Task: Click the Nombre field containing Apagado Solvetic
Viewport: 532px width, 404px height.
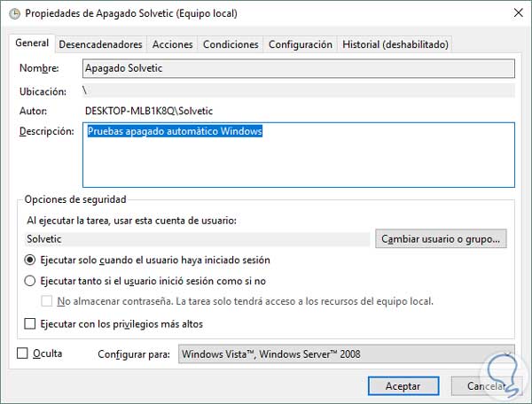Action: tap(298, 67)
